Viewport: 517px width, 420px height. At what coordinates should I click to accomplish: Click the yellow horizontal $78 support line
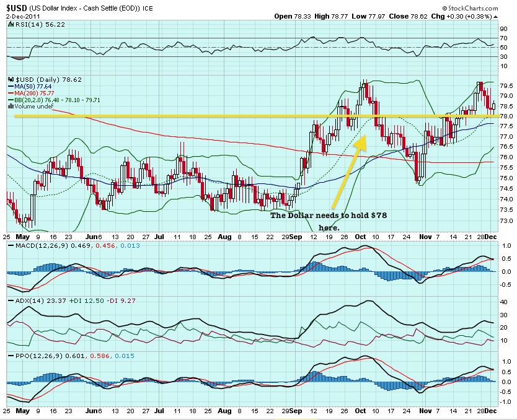click(x=186, y=116)
